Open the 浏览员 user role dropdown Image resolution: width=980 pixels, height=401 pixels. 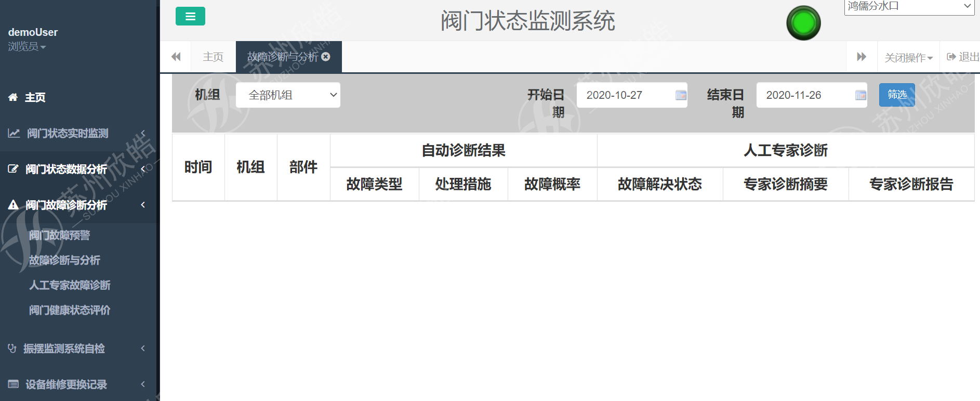click(x=27, y=47)
